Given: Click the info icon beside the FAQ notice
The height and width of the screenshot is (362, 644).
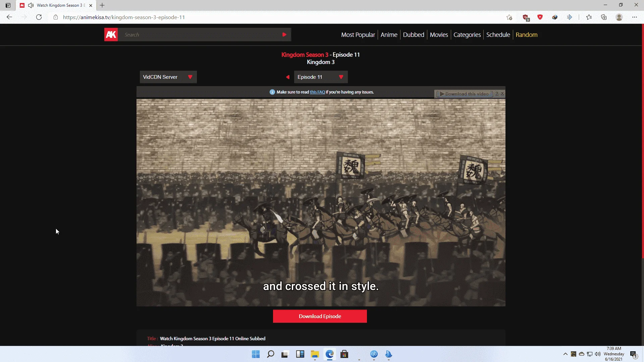Looking at the screenshot, I should point(272,92).
